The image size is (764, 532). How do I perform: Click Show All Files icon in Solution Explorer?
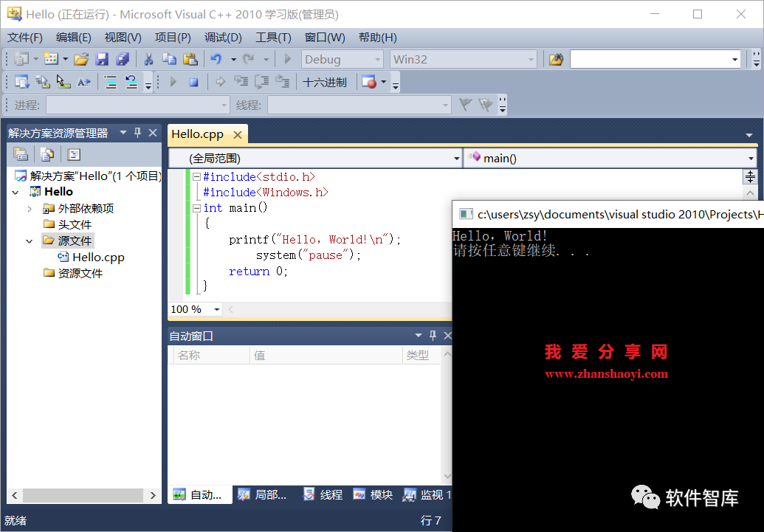pos(47,154)
